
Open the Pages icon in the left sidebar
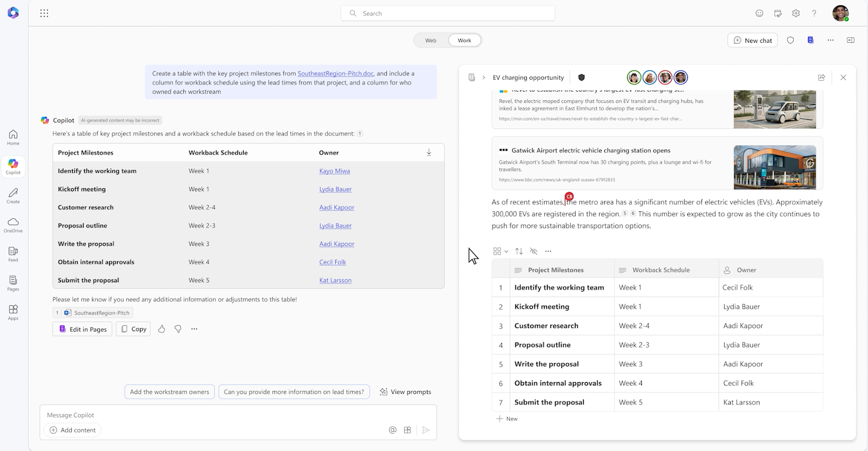pos(13,283)
